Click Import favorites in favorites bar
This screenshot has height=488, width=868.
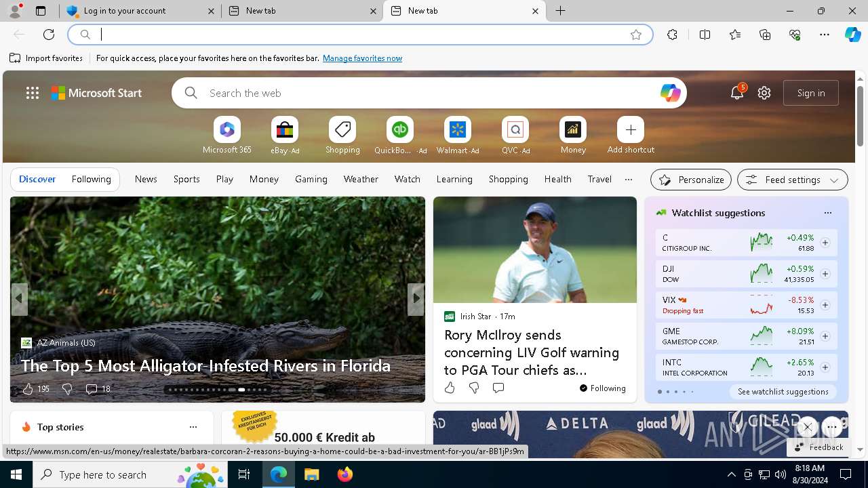coord(46,58)
